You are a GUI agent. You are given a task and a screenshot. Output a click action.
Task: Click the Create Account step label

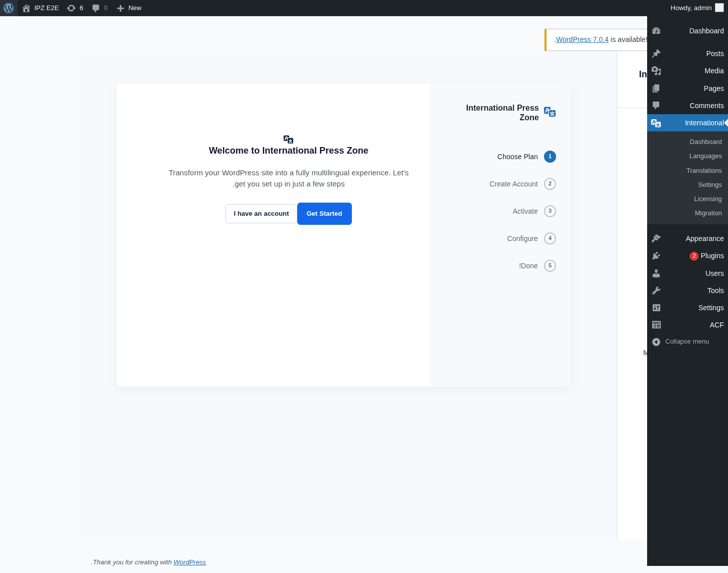pos(514,184)
